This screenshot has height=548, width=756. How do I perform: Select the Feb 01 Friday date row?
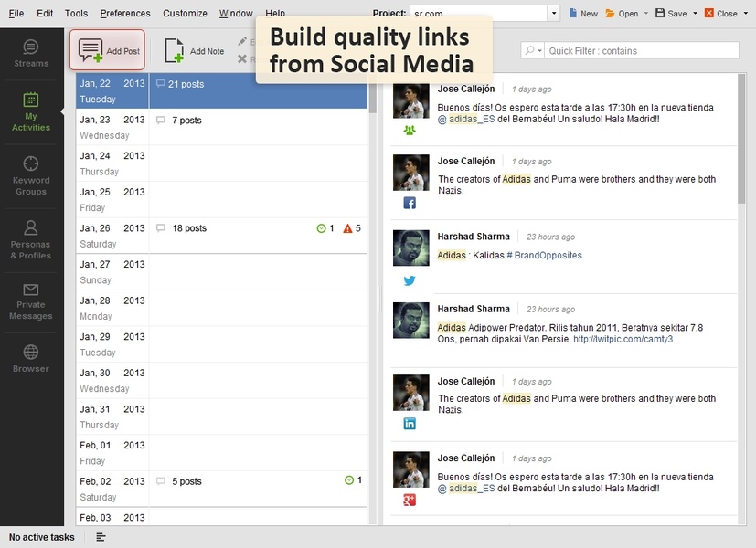tap(222, 453)
